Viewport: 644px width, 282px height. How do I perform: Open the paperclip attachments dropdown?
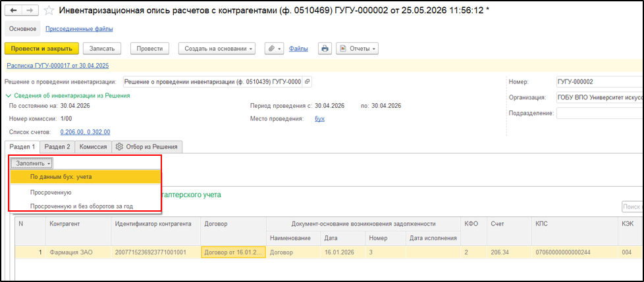[274, 49]
